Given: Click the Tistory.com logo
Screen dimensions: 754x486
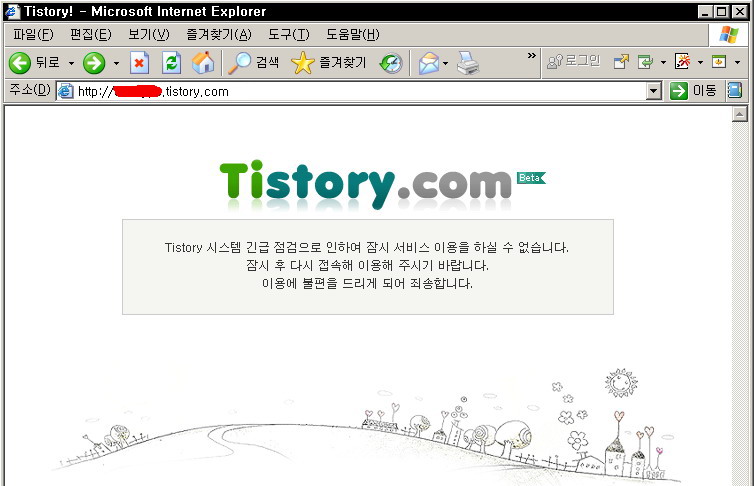Looking at the screenshot, I should click(365, 185).
